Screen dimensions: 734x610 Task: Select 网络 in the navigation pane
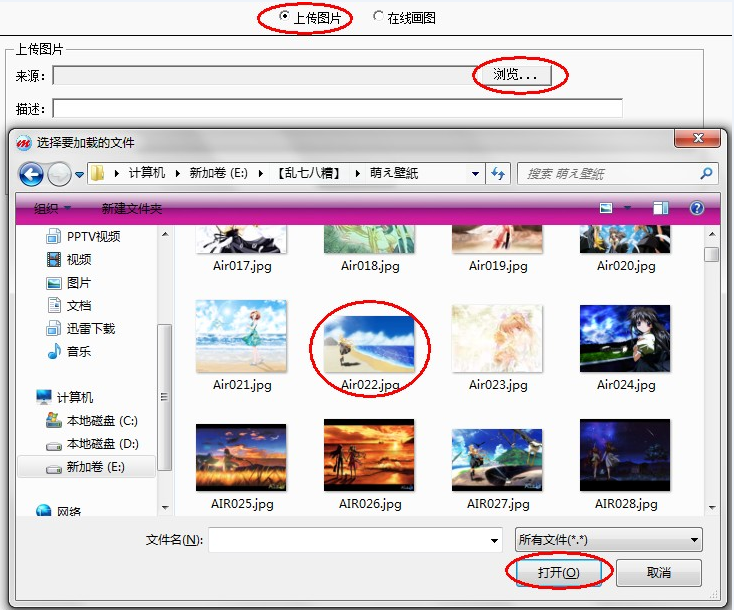pos(59,511)
